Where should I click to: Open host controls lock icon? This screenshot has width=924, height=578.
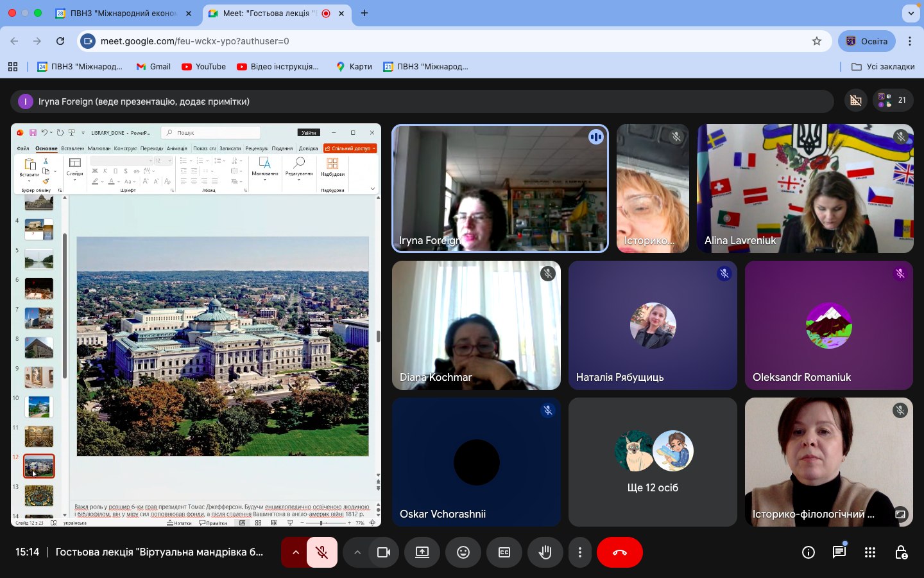pos(901,552)
